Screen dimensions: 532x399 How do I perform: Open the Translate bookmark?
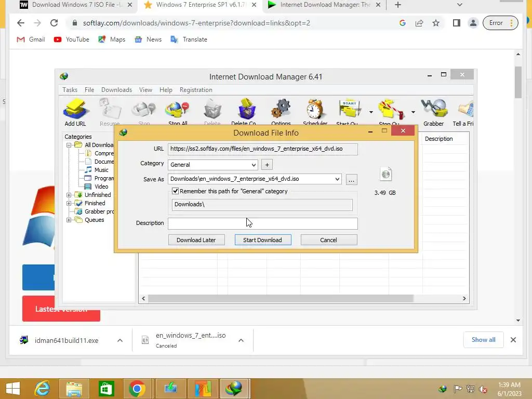coord(189,39)
